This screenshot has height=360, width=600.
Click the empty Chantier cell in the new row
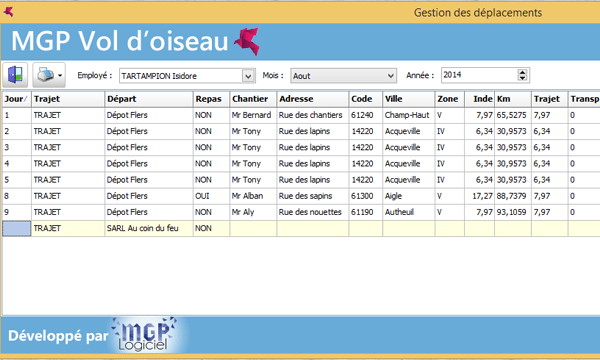tap(253, 228)
